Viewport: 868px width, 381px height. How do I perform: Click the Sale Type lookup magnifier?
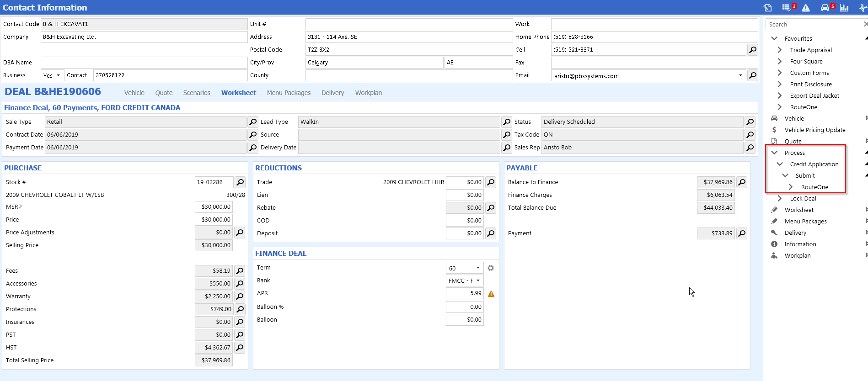pyautogui.click(x=253, y=122)
